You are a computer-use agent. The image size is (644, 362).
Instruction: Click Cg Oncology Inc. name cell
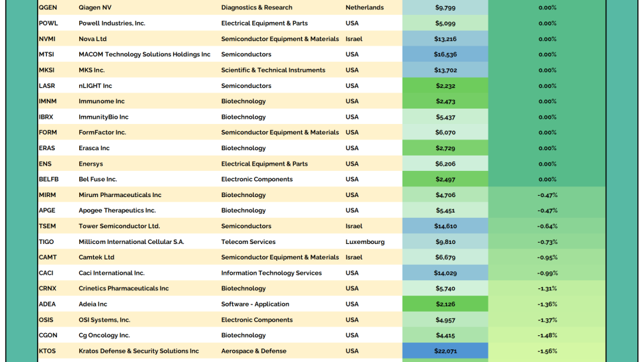pyautogui.click(x=105, y=335)
